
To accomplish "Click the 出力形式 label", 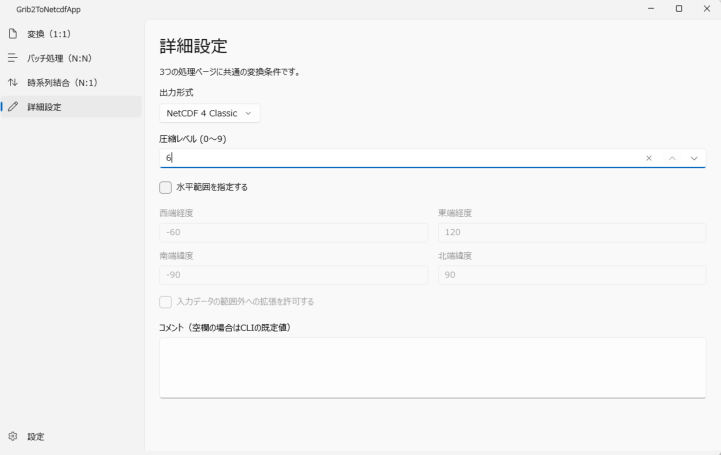I will coord(176,92).
